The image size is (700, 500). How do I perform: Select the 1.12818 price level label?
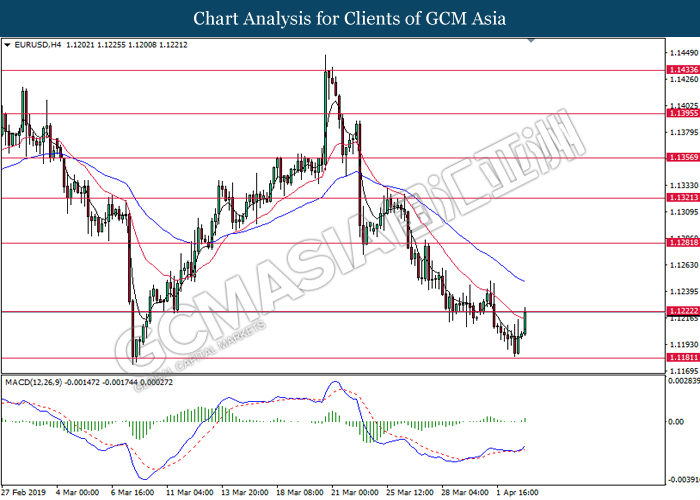pos(683,242)
